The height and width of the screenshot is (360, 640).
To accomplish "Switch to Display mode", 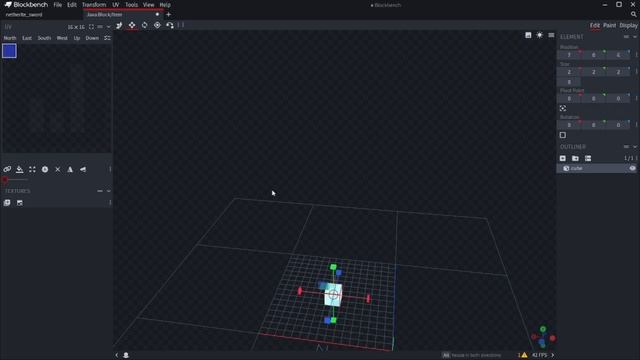I will (x=629, y=25).
